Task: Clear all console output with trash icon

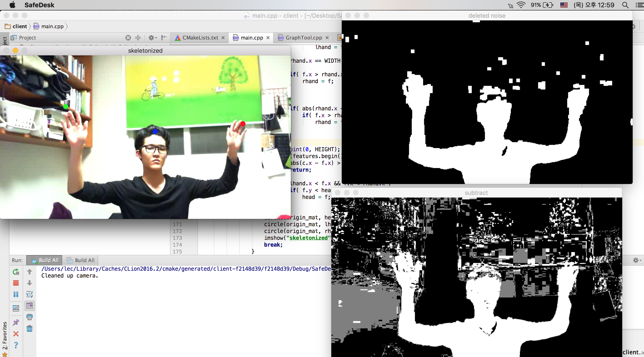Action: tap(30, 329)
